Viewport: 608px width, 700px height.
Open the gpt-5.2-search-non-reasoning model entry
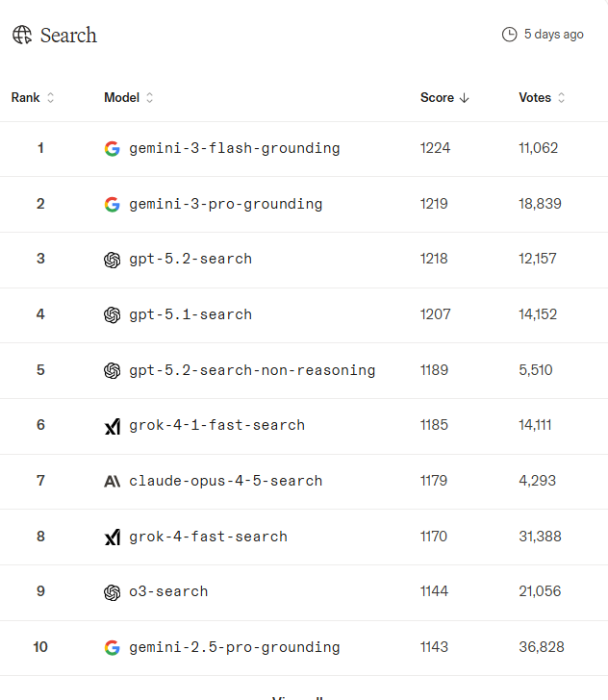coord(252,370)
